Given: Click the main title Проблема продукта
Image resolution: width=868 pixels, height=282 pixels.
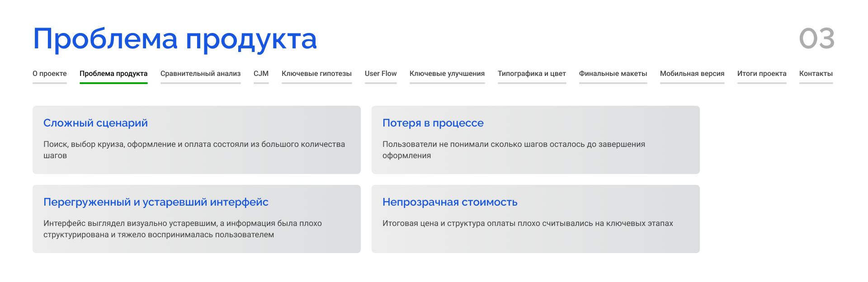Looking at the screenshot, I should (175, 39).
